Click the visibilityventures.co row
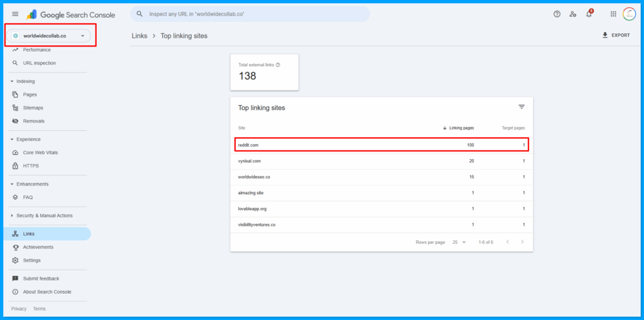The height and width of the screenshot is (320, 644). pos(382,225)
